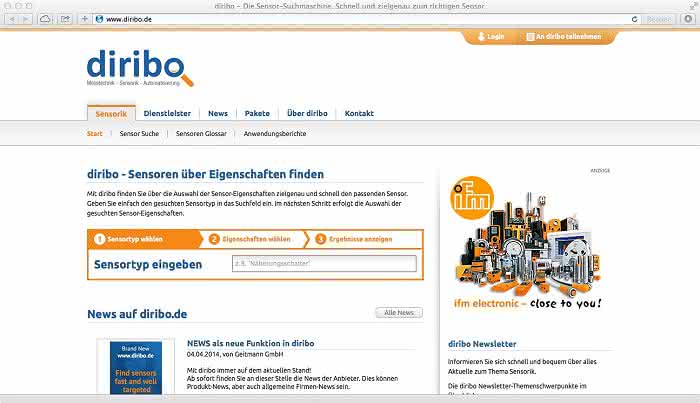This screenshot has width=700, height=403.
Task: Focus the 'Sensortyp eingeben' search field
Action: point(324,263)
